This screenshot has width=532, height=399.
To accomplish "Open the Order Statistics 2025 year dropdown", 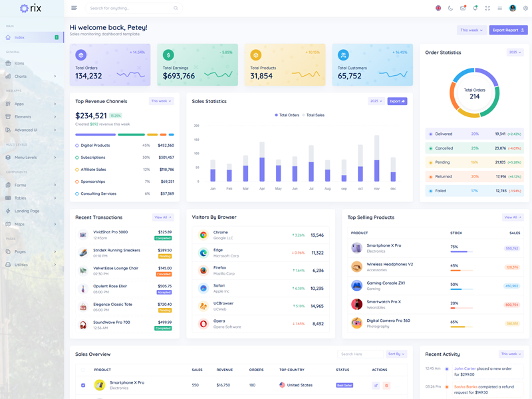I will pyautogui.click(x=515, y=52).
